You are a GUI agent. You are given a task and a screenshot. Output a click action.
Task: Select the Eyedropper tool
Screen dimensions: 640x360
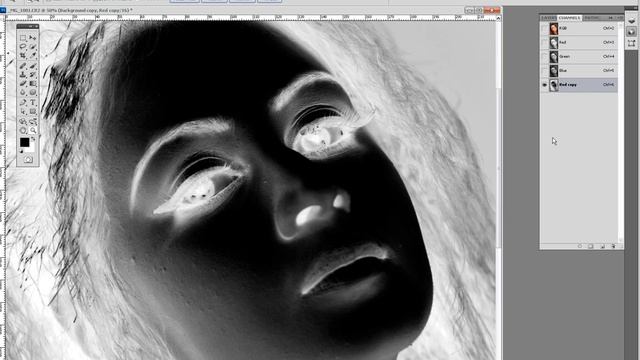(33, 56)
